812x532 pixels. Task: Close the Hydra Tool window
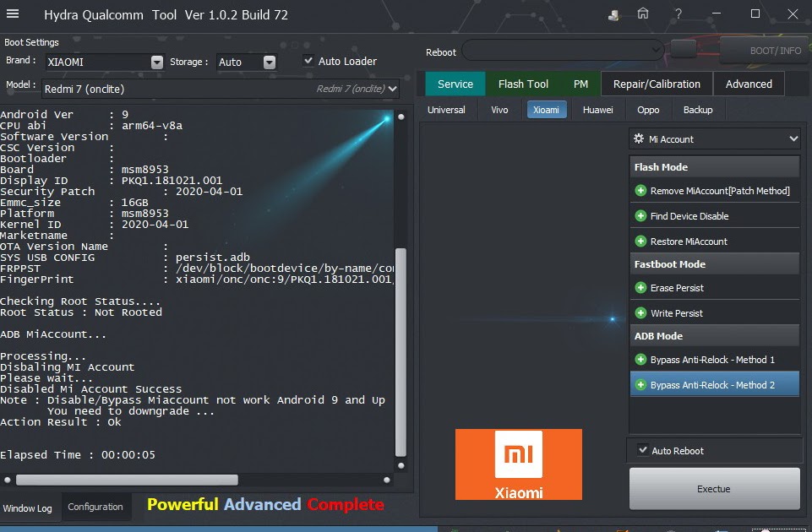pos(793,14)
